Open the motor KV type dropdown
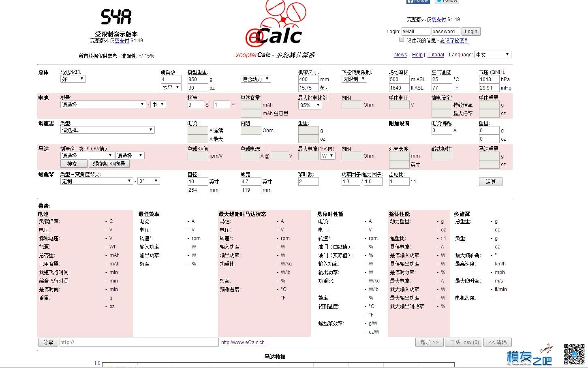This screenshot has width=588, height=368. (x=130, y=156)
